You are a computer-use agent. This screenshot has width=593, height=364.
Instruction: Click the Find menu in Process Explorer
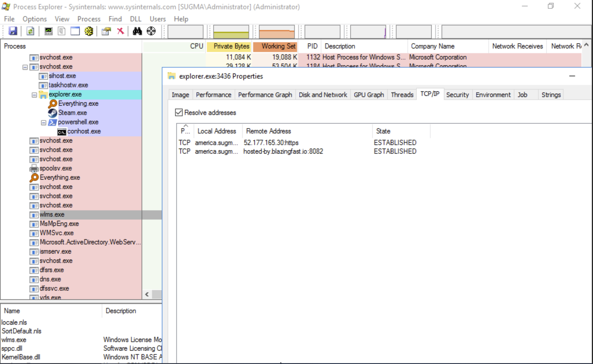click(115, 19)
